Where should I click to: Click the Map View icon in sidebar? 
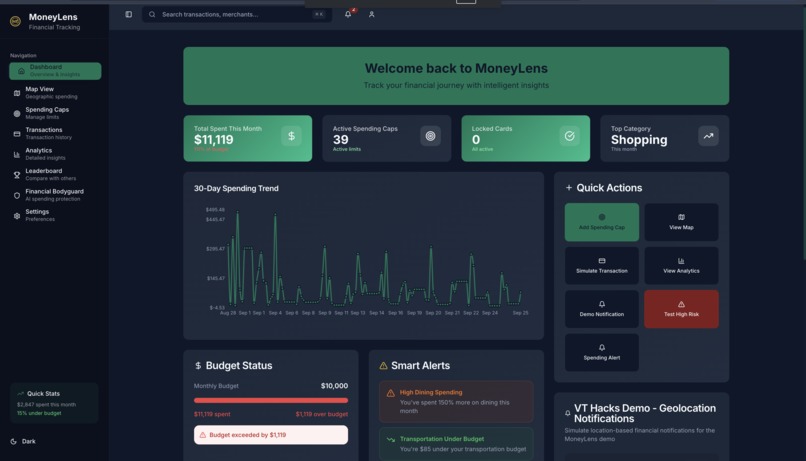[x=17, y=93]
